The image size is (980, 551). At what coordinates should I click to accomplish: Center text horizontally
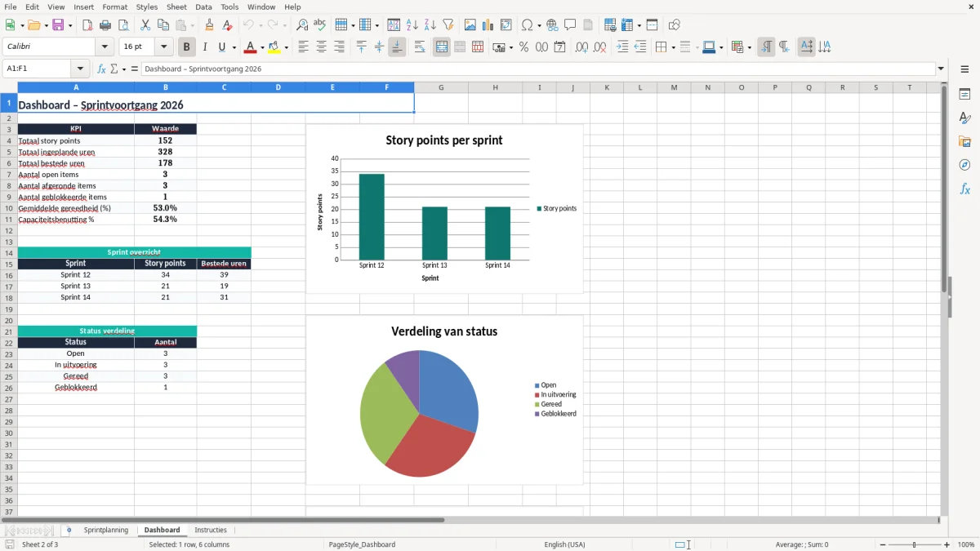(321, 47)
